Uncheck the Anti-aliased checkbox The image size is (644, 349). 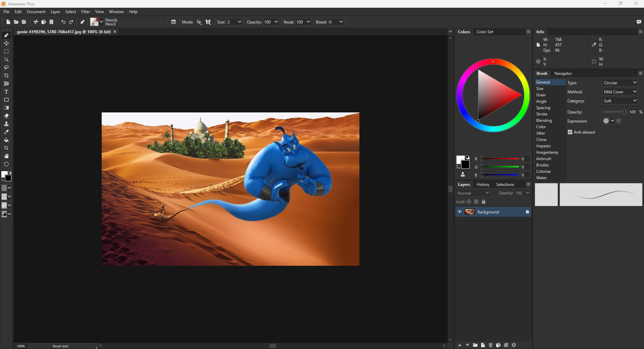tap(570, 132)
